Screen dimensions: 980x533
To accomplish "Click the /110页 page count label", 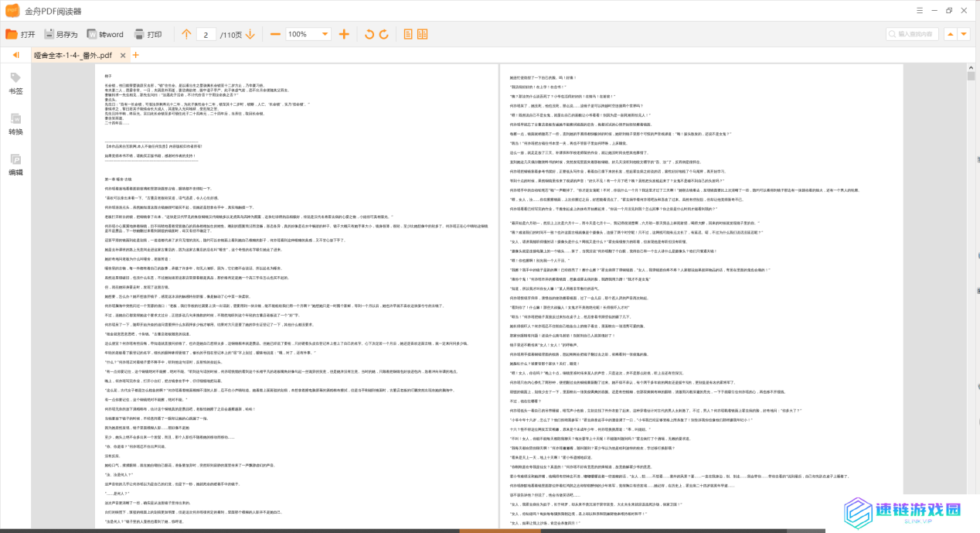I will [230, 35].
